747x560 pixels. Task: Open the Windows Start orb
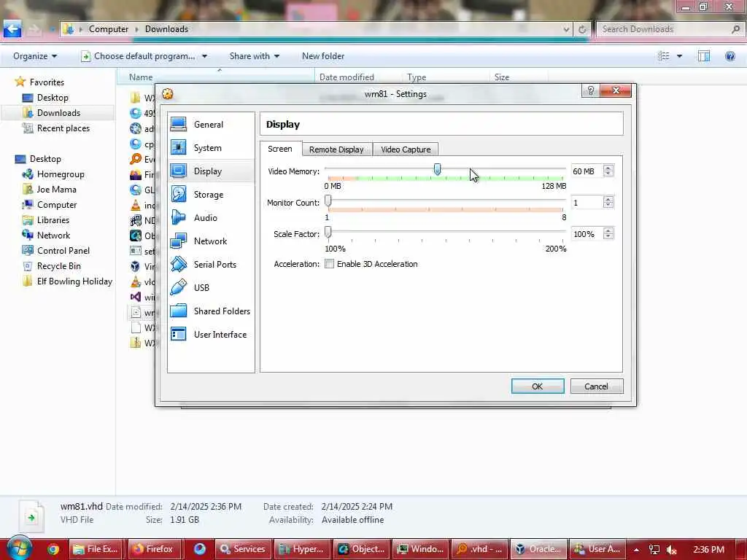20,548
